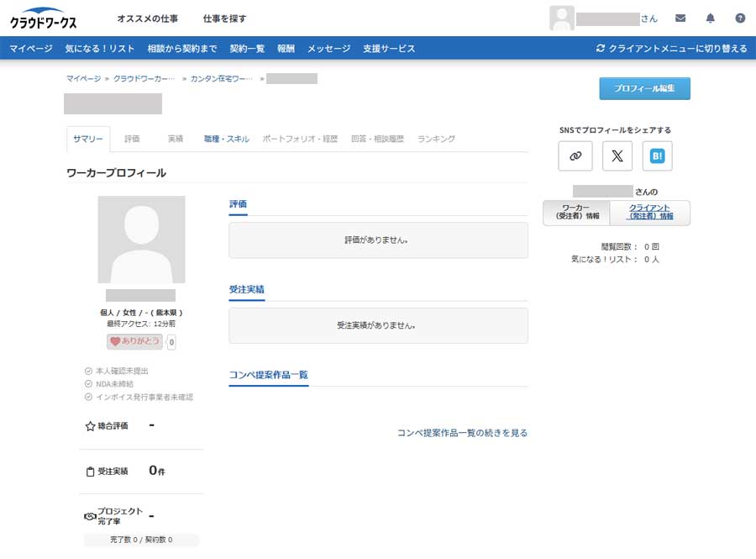Click the プロフィール編集 button
The height and width of the screenshot is (559, 756).
tap(644, 88)
